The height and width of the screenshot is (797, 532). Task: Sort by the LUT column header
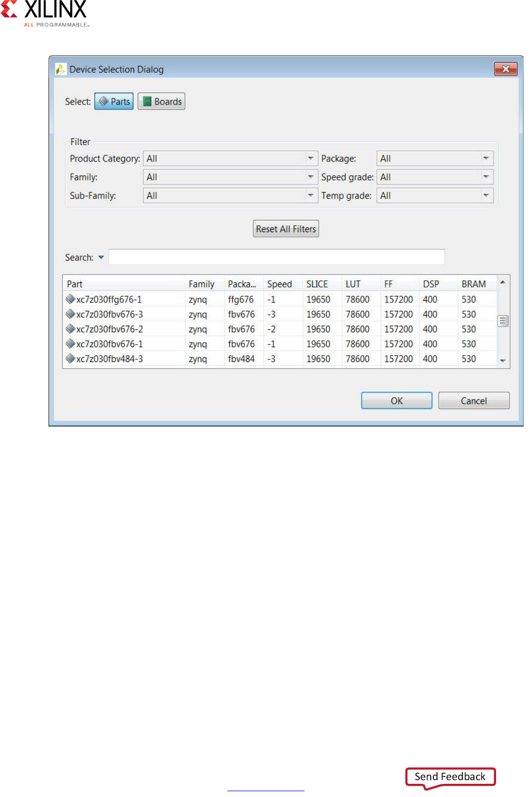click(x=361, y=284)
